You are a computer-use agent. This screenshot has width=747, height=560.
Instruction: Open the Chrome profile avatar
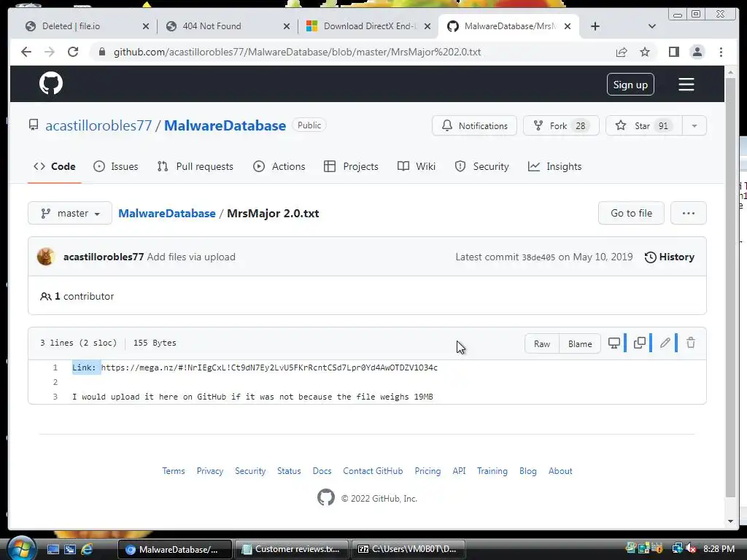697,52
